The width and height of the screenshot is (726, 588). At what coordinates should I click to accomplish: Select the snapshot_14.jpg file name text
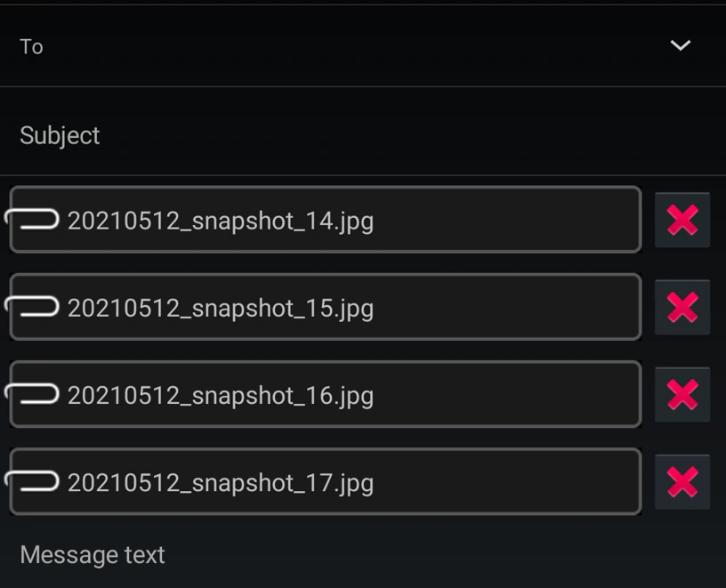pyautogui.click(x=221, y=222)
